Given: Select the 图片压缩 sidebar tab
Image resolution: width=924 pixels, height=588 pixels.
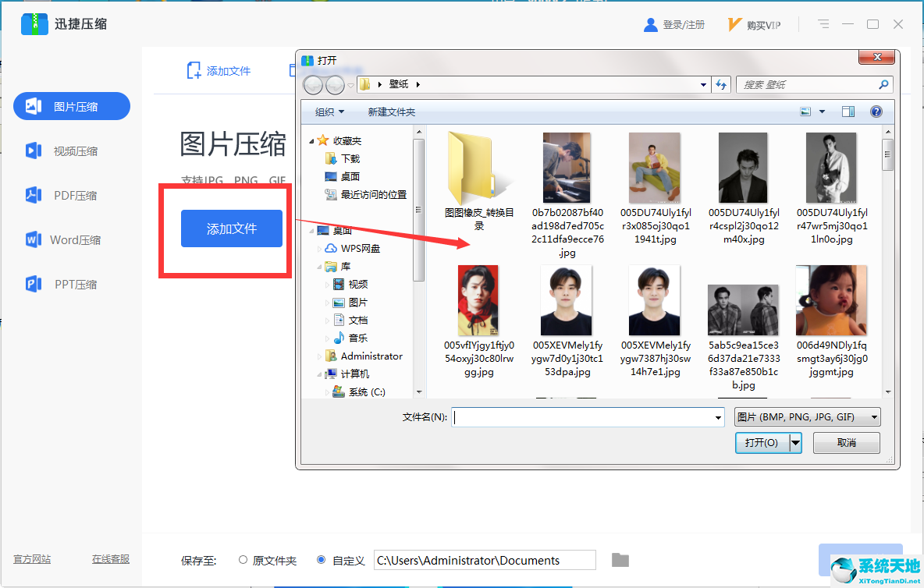Looking at the screenshot, I should point(71,106).
